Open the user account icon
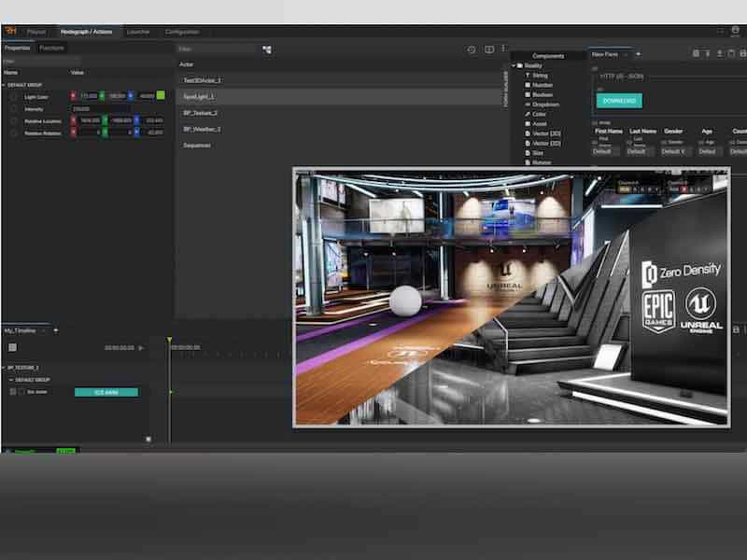747x560 pixels. tap(735, 30)
